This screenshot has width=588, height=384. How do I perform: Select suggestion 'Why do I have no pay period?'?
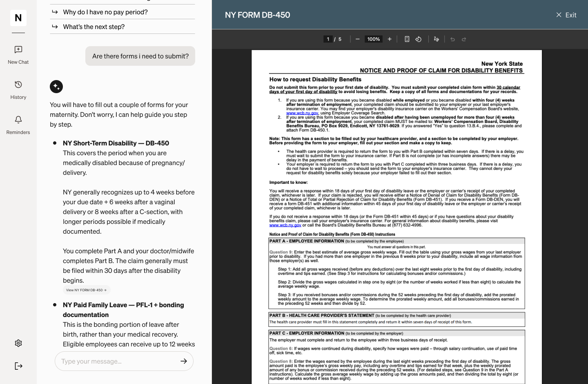[x=122, y=12]
